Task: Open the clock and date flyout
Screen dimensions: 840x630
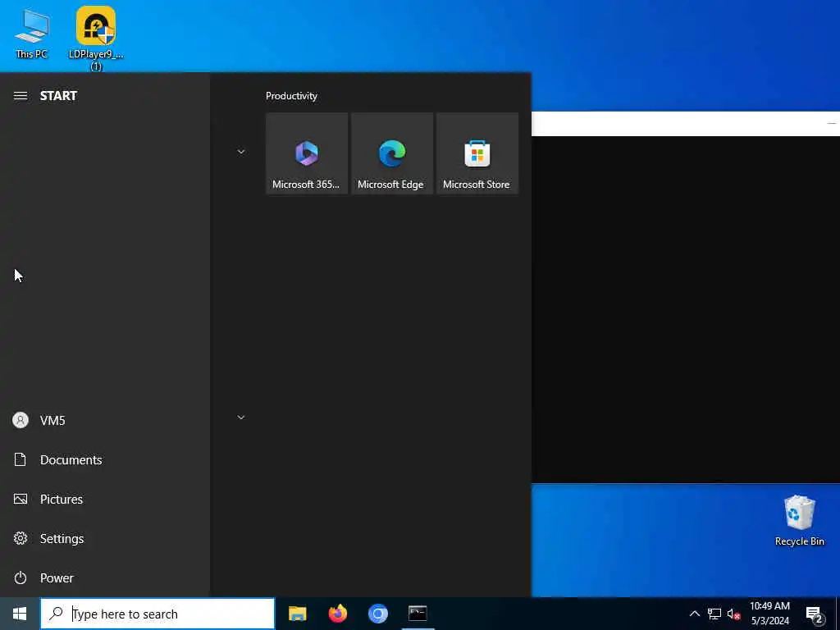Action: (769, 614)
